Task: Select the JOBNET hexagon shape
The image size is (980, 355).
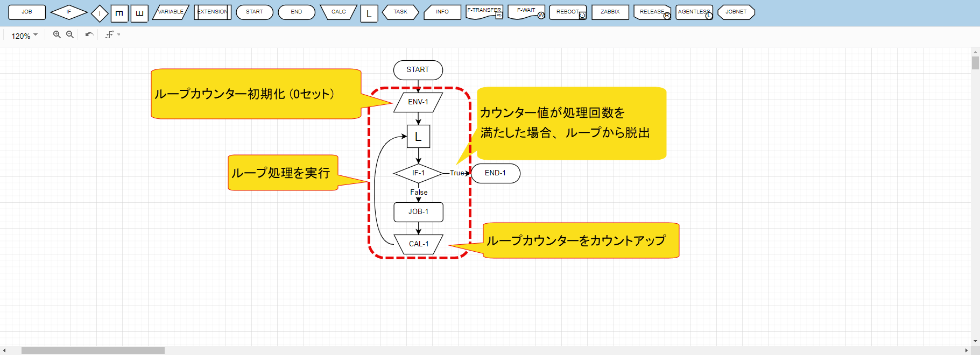Action: click(736, 12)
